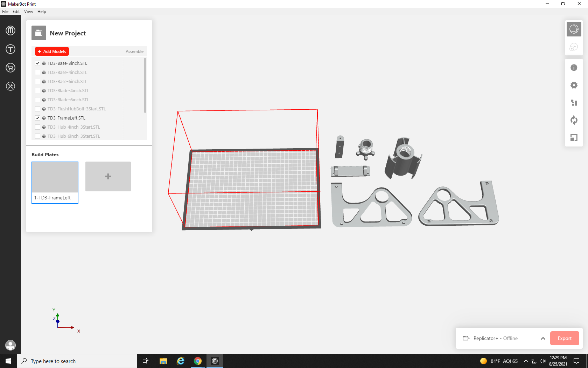Open Task View on taskbar
588x368 pixels.
point(146,361)
